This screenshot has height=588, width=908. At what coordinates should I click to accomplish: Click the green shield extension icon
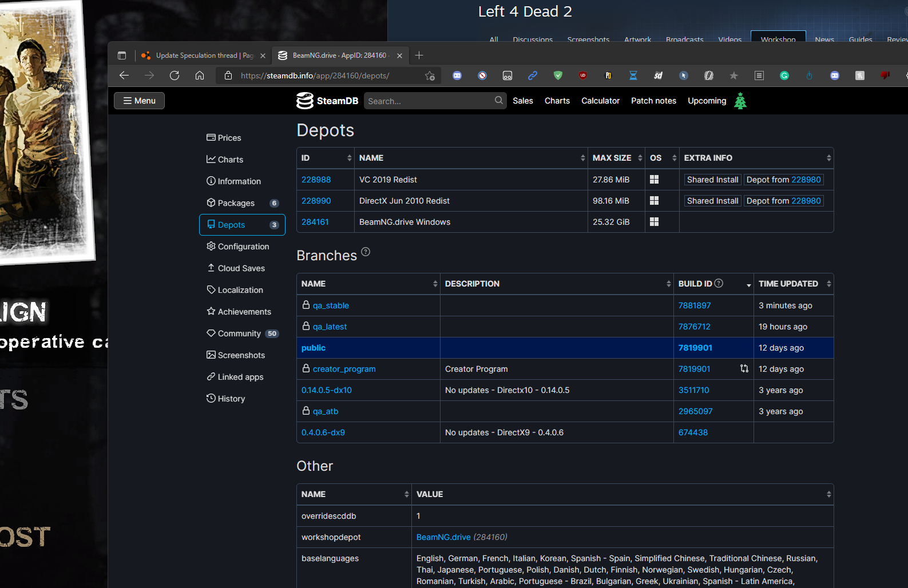click(558, 76)
